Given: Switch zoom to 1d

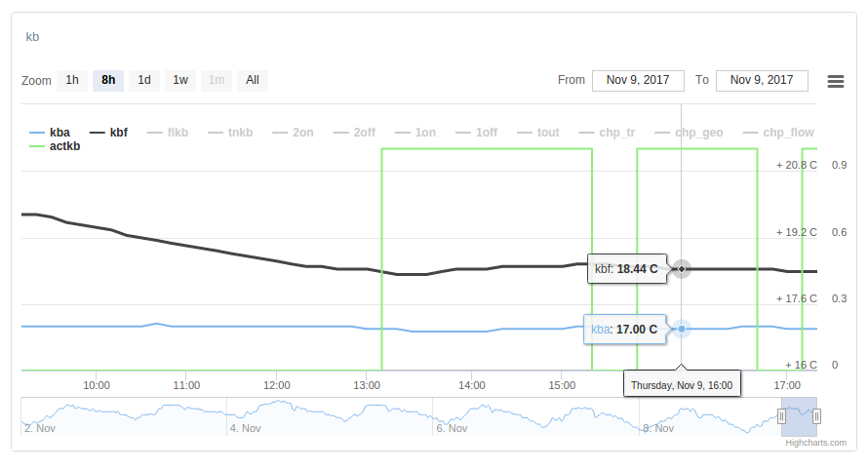Looking at the screenshot, I should pos(144,80).
